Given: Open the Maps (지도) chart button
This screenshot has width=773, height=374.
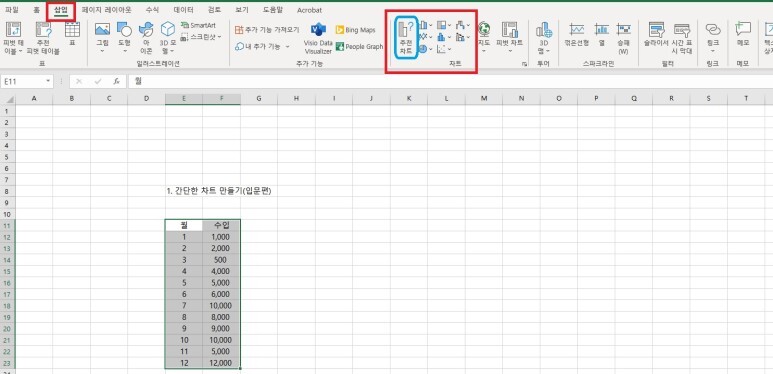Looking at the screenshot, I should point(485,37).
